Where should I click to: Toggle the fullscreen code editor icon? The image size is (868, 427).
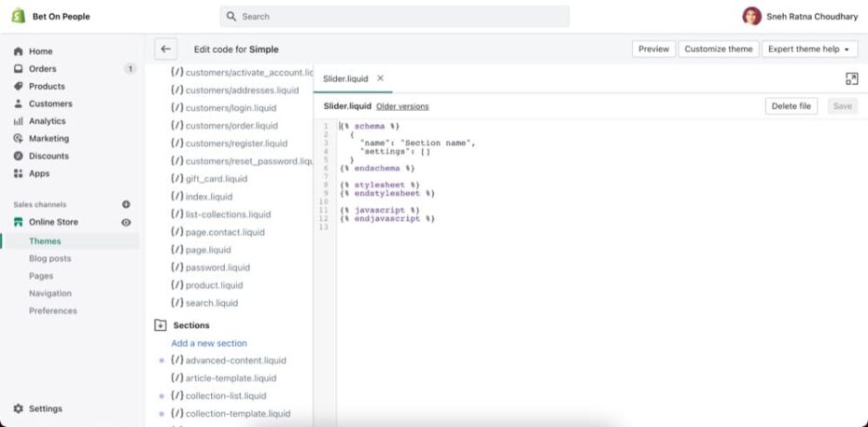coord(851,79)
